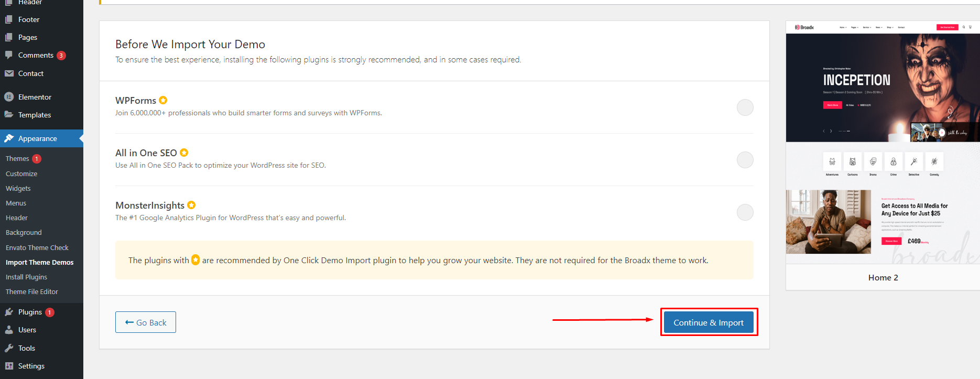Toggle the MonsterInsights plugin selection
This screenshot has width=980, height=379.
745,212
